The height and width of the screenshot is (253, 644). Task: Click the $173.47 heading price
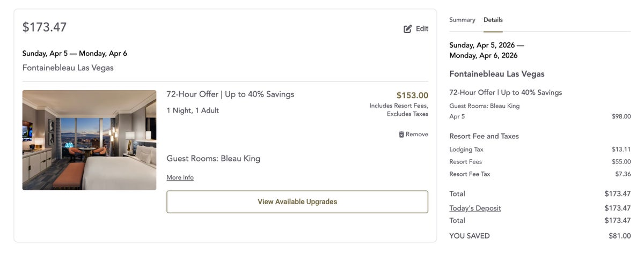point(45,27)
